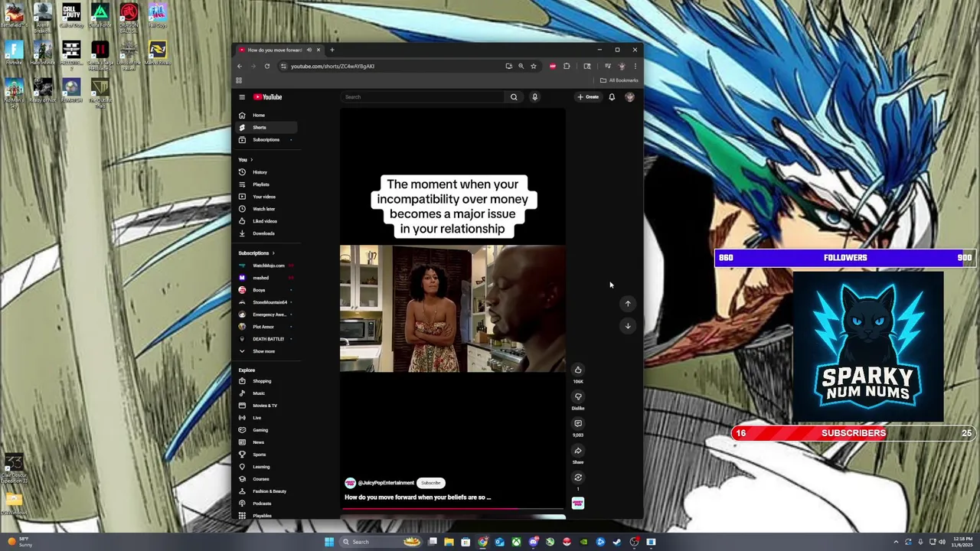This screenshot has height=551, width=980.
Task: Open Chrome's three-dot menu
Action: (x=635, y=66)
